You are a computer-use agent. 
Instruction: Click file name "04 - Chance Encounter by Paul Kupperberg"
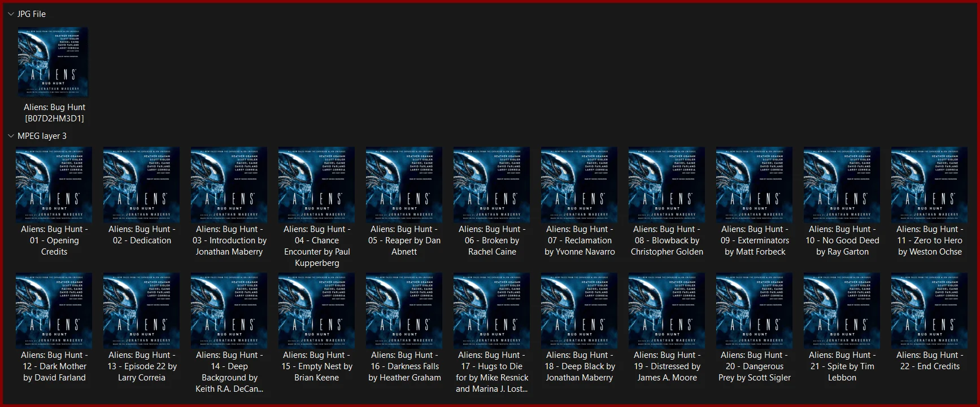coord(317,246)
